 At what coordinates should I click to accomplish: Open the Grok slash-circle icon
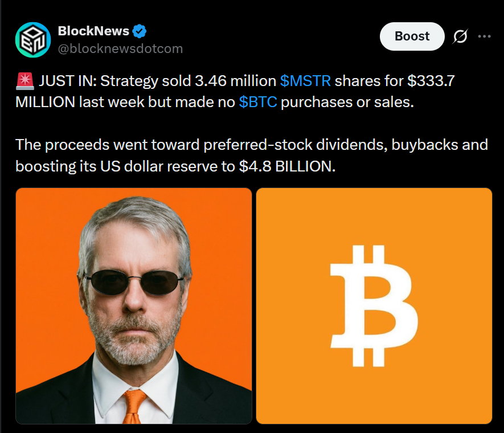click(460, 36)
